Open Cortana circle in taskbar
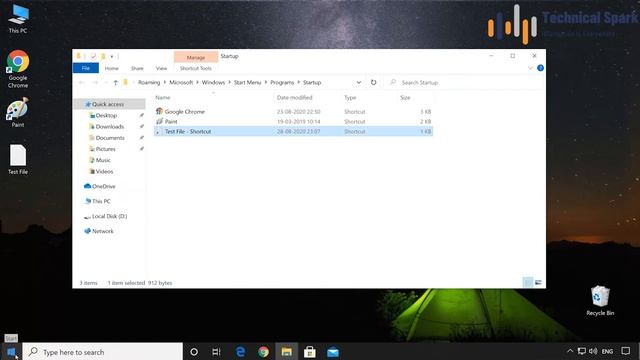The height and width of the screenshot is (360, 640). 194,352
